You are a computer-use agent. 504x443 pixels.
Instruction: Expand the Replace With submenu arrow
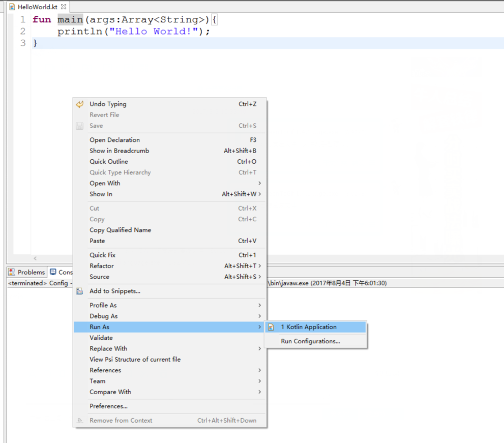click(x=260, y=348)
